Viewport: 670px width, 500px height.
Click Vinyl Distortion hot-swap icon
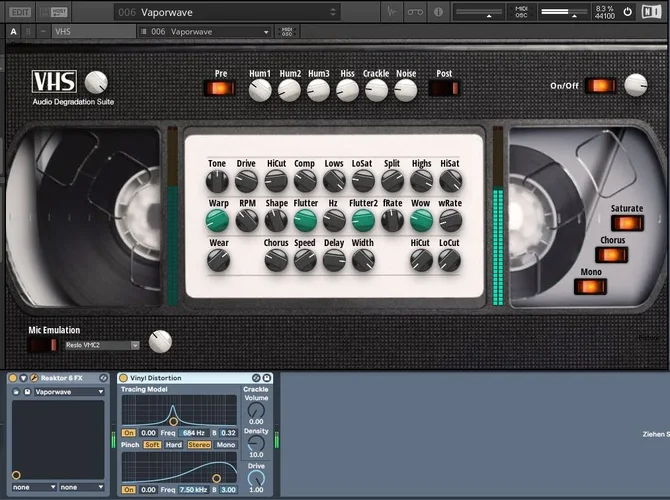(x=256, y=378)
